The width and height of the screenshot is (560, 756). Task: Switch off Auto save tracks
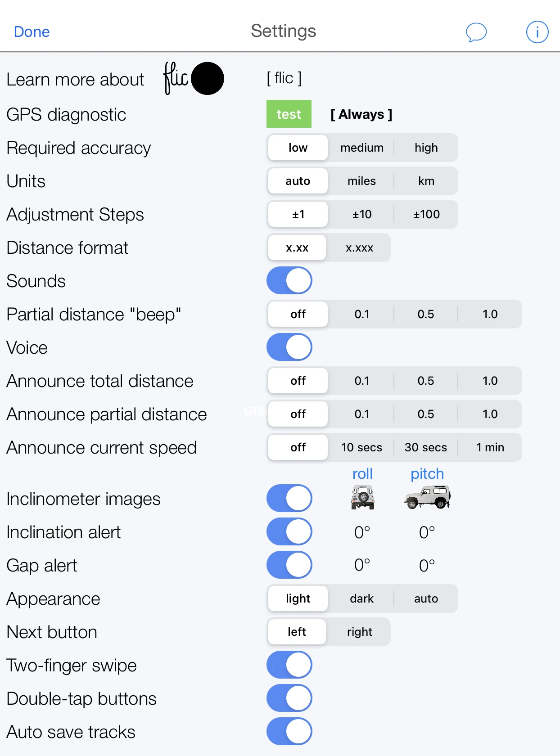289,732
